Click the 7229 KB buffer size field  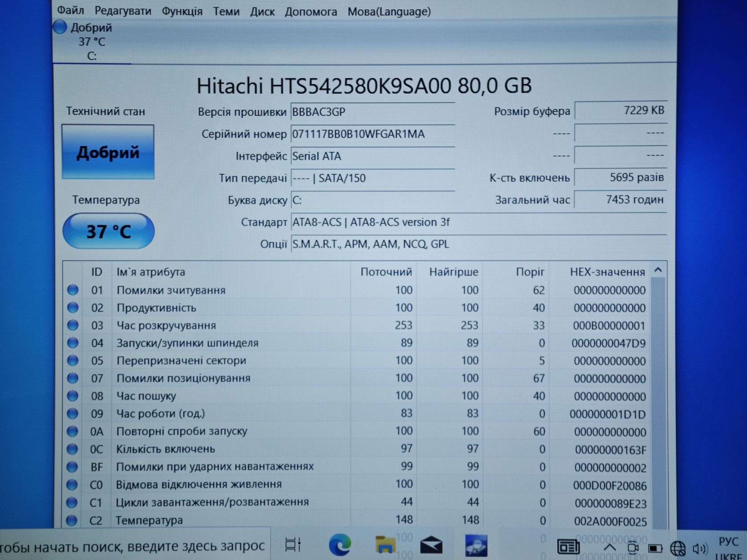621,111
